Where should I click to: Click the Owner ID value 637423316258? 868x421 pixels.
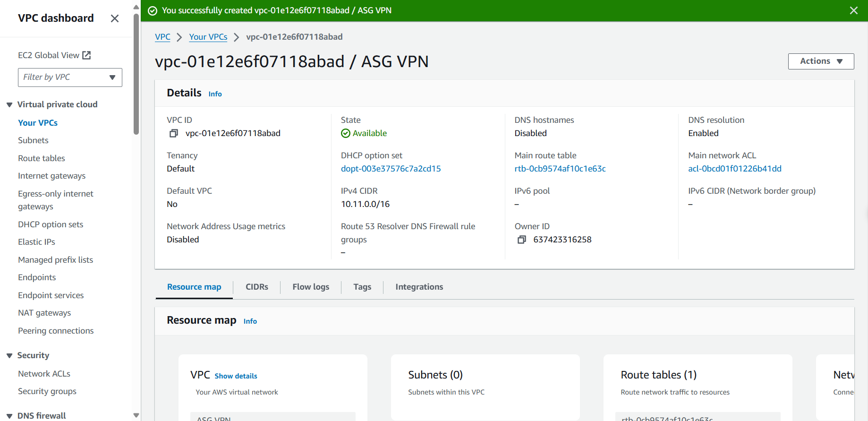[x=562, y=240]
